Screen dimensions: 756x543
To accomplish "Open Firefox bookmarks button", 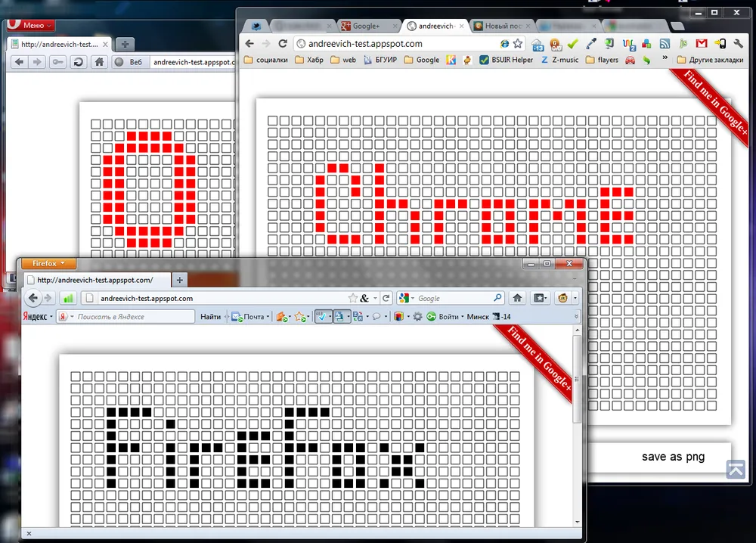I will coord(540,298).
